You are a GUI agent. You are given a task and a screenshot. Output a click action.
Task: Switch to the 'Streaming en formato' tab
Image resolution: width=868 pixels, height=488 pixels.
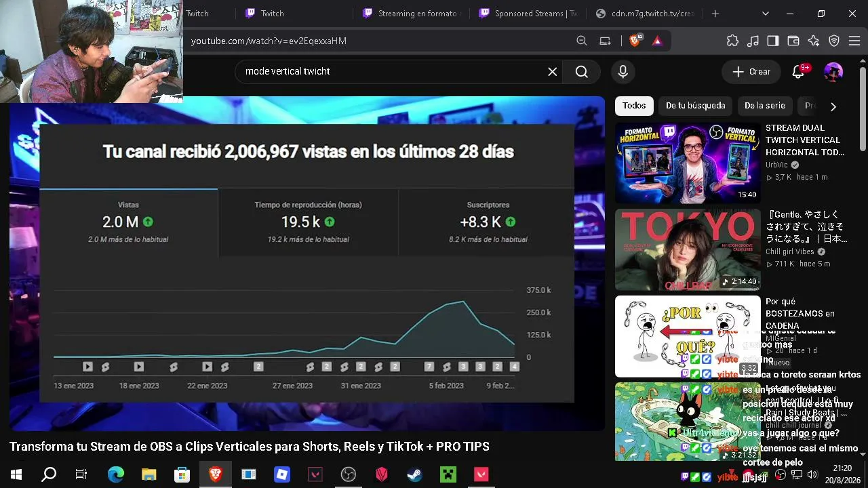410,14
